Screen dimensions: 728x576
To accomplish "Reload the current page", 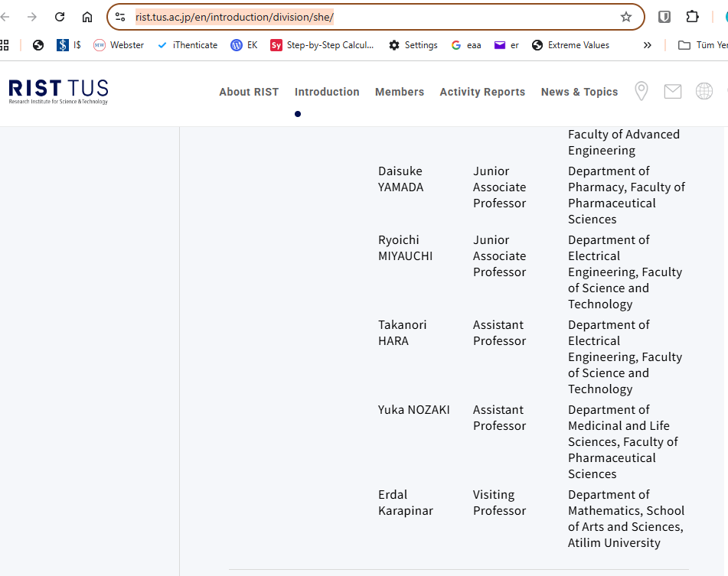I will pyautogui.click(x=60, y=17).
